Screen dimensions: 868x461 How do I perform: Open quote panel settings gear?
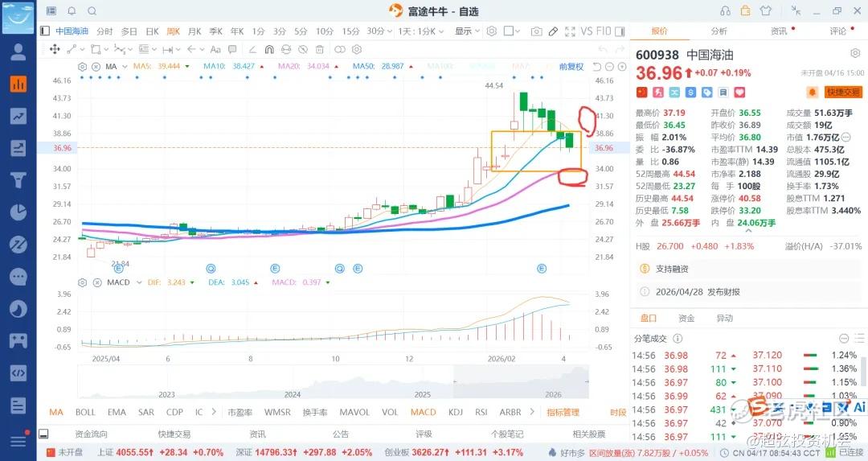coord(854,53)
